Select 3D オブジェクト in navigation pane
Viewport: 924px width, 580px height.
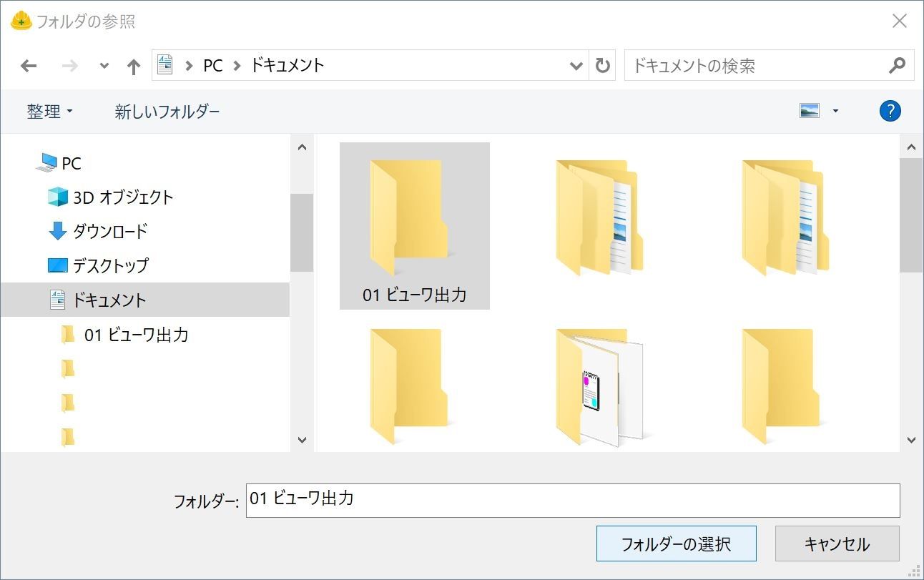(123, 197)
